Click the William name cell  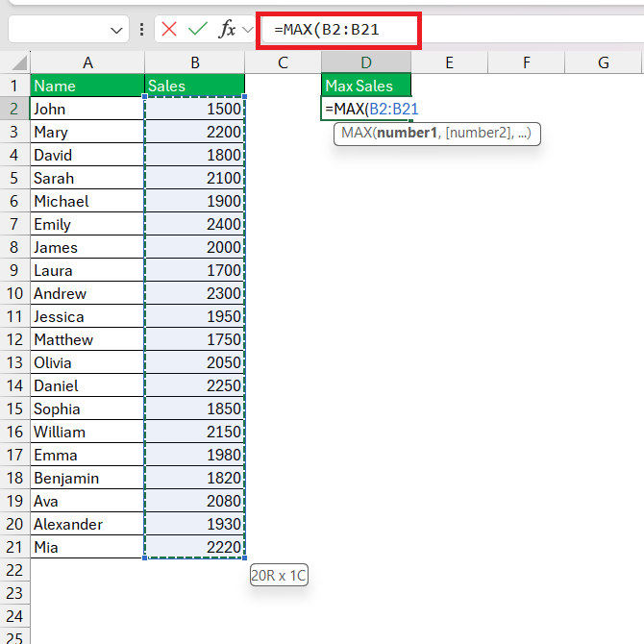pos(87,432)
